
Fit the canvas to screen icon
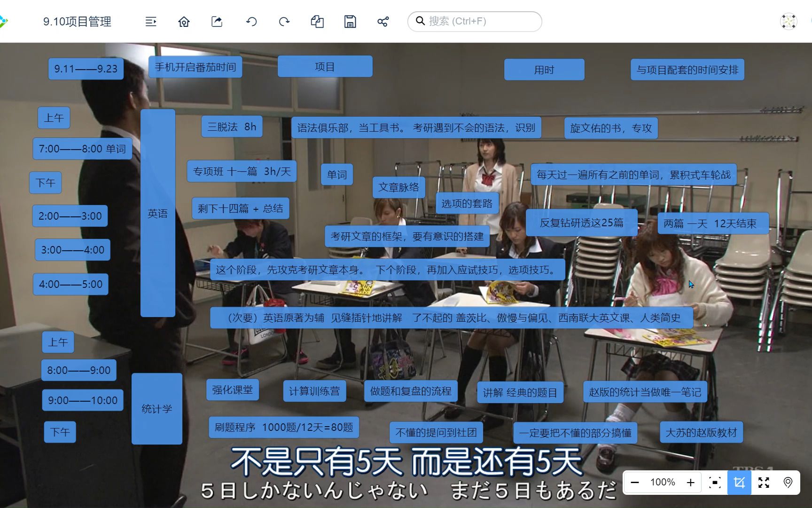(715, 482)
